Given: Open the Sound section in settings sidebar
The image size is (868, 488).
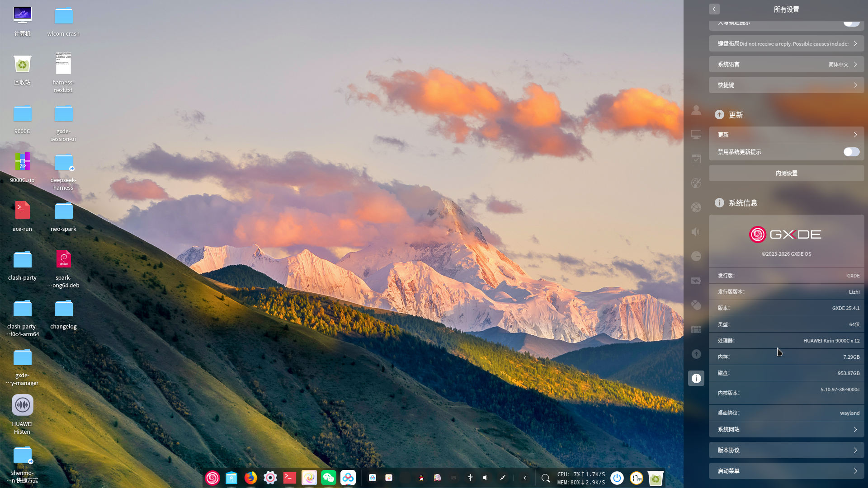Looking at the screenshot, I should pos(696,232).
